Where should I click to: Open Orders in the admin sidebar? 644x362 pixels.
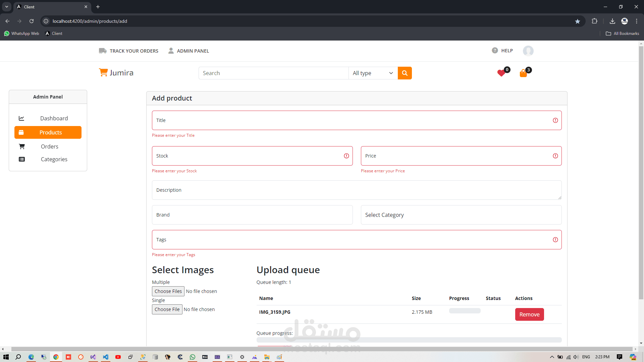[x=49, y=146]
